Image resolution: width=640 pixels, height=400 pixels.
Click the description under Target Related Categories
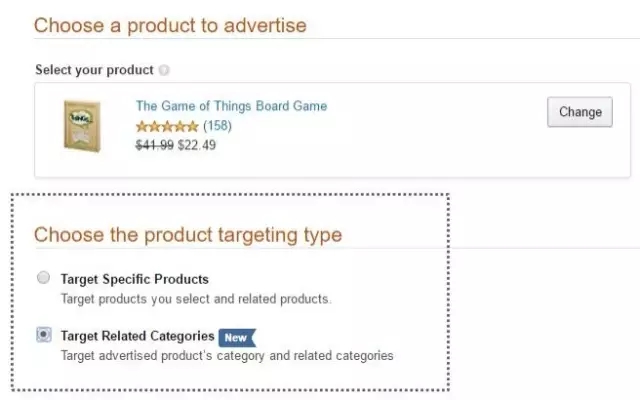(227, 355)
